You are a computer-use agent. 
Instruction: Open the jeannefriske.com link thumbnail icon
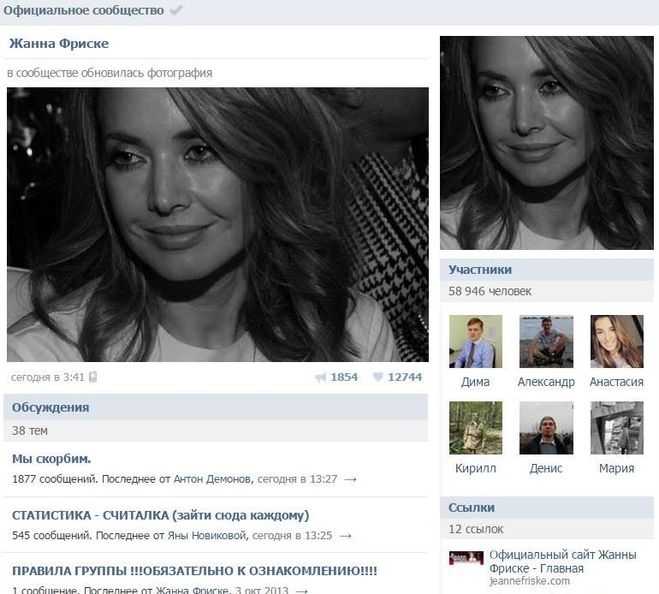[466, 558]
